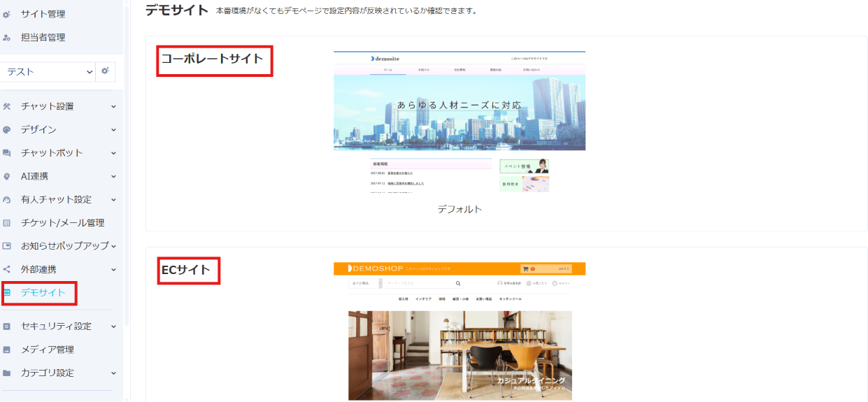Expand the お知らせポップアップ menu chevron
Screen dimensions: 868x402
tap(114, 245)
